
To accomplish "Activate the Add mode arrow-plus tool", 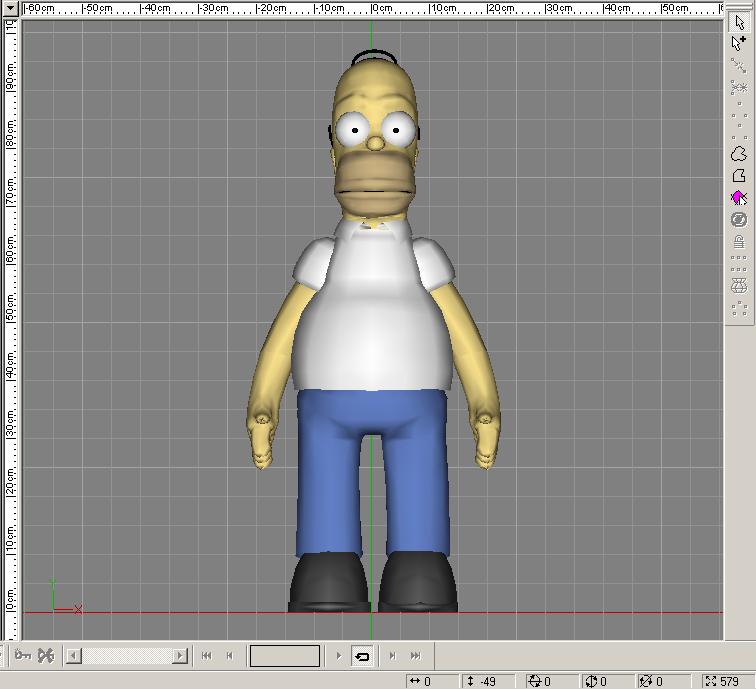I will (739, 43).
